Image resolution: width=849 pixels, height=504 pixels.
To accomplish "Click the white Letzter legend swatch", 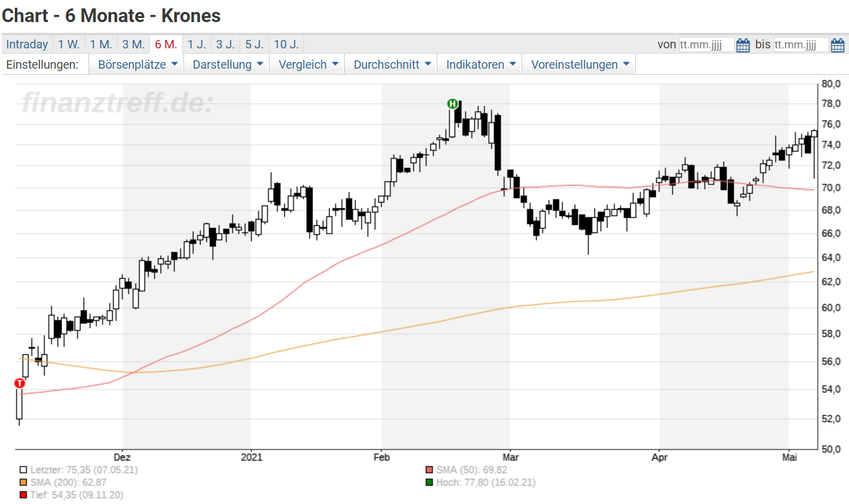I will pyautogui.click(x=23, y=470).
